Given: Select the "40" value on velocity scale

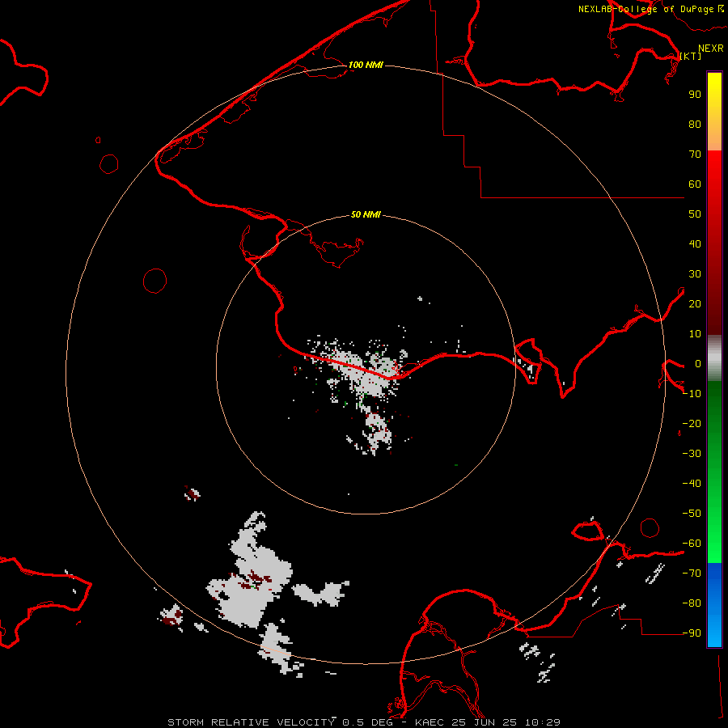Looking at the screenshot, I should pos(695,244).
